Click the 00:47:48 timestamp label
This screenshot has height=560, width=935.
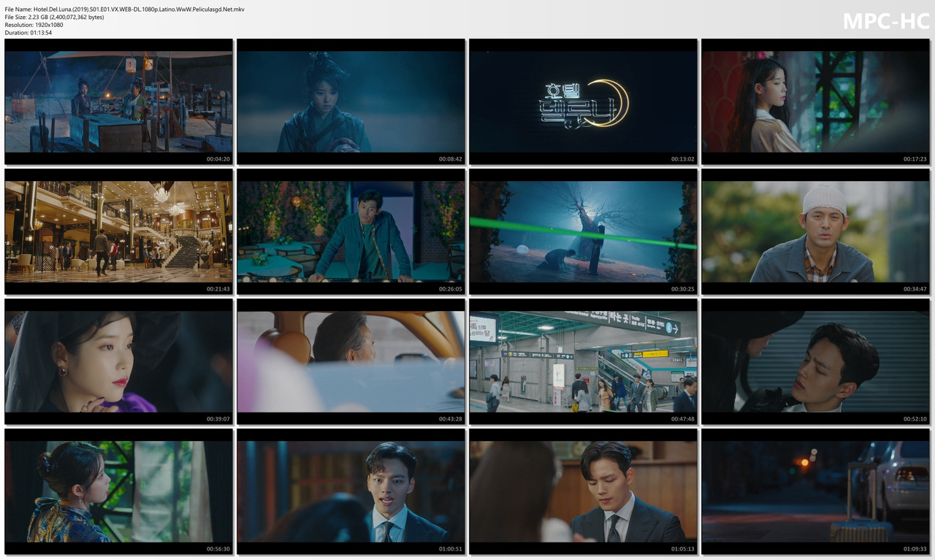point(683,419)
